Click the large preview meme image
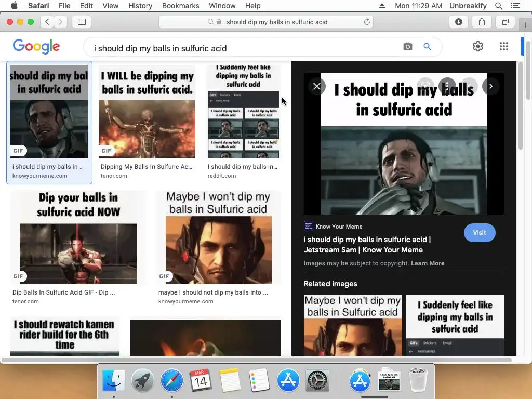The image size is (532, 399). point(404,144)
